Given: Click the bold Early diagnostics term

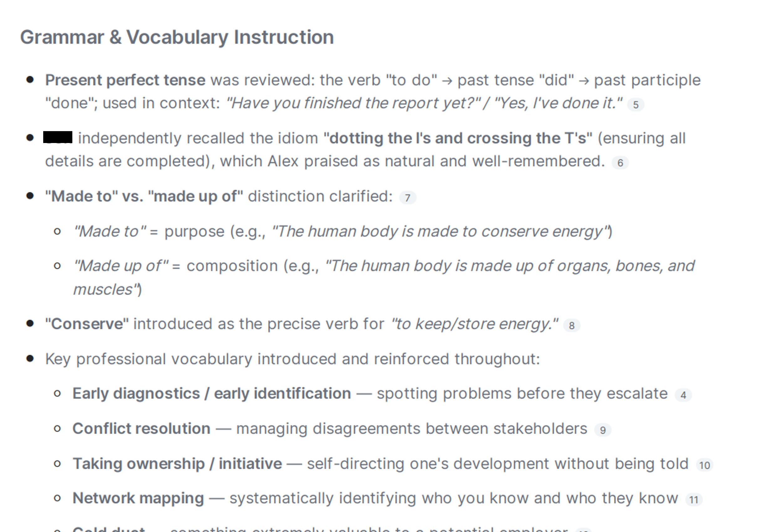Looking at the screenshot, I should pos(212,394).
